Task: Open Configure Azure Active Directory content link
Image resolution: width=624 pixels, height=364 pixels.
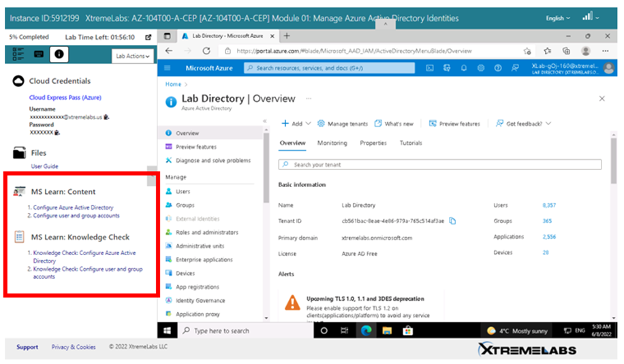Action: tap(73, 208)
